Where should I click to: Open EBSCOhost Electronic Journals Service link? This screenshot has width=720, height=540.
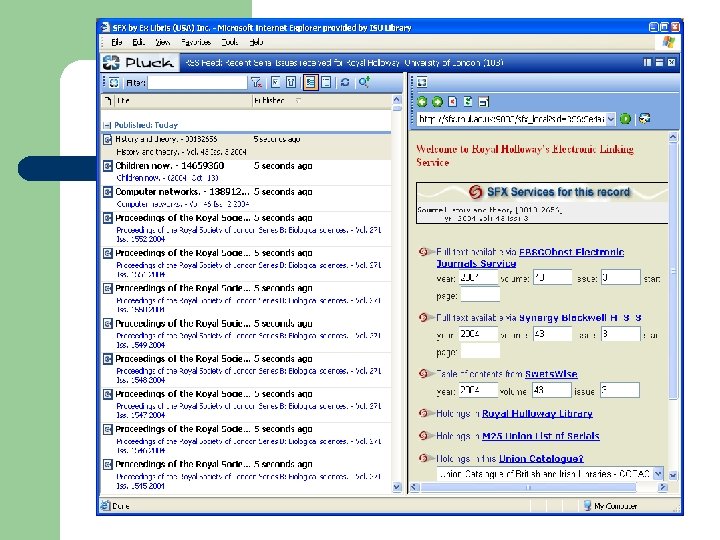(x=530, y=258)
